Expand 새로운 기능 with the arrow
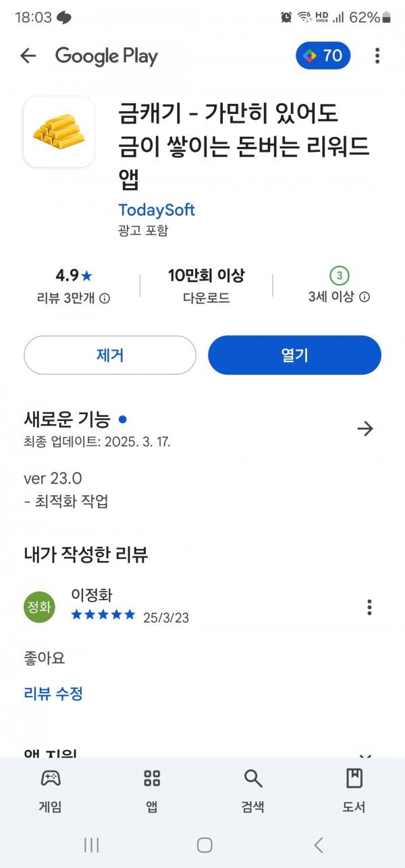The width and height of the screenshot is (405, 868). point(365,428)
